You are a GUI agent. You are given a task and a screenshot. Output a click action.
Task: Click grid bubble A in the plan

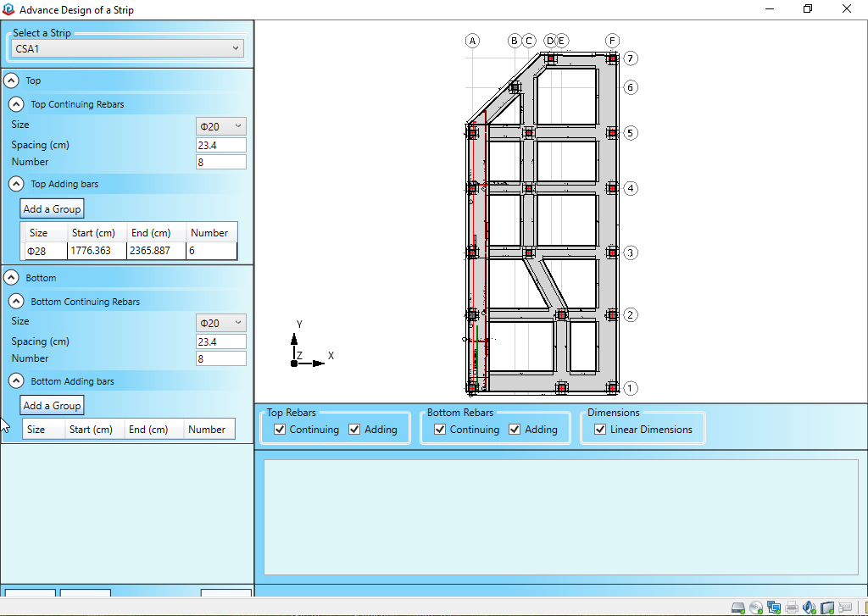click(472, 41)
